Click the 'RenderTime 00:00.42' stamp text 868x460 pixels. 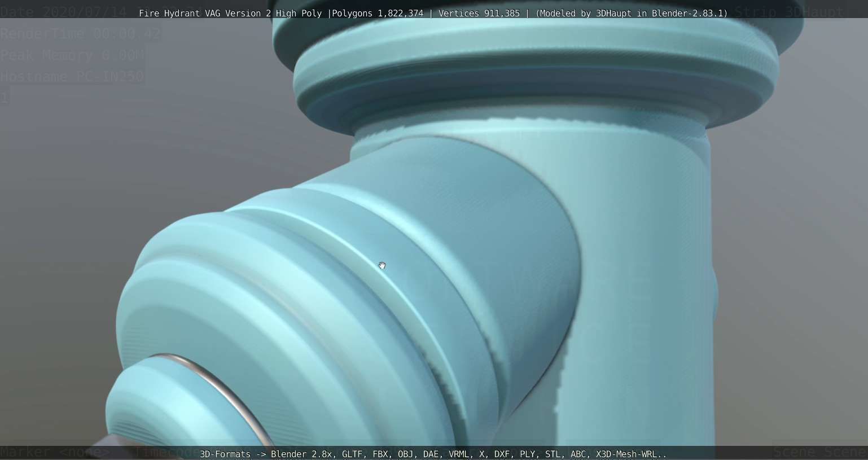click(80, 34)
